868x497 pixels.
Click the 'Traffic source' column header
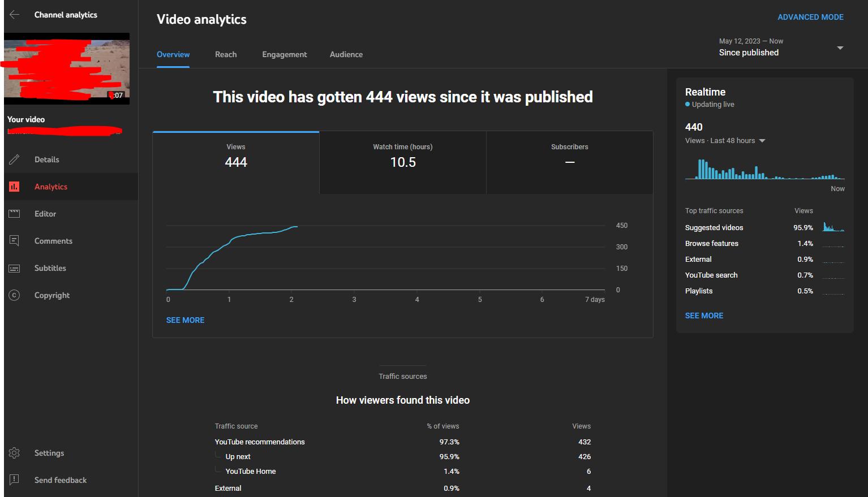236,426
